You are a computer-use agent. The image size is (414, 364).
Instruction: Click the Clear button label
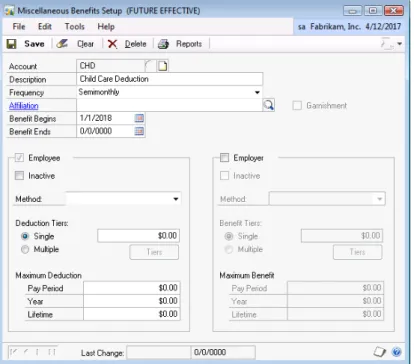(86, 44)
